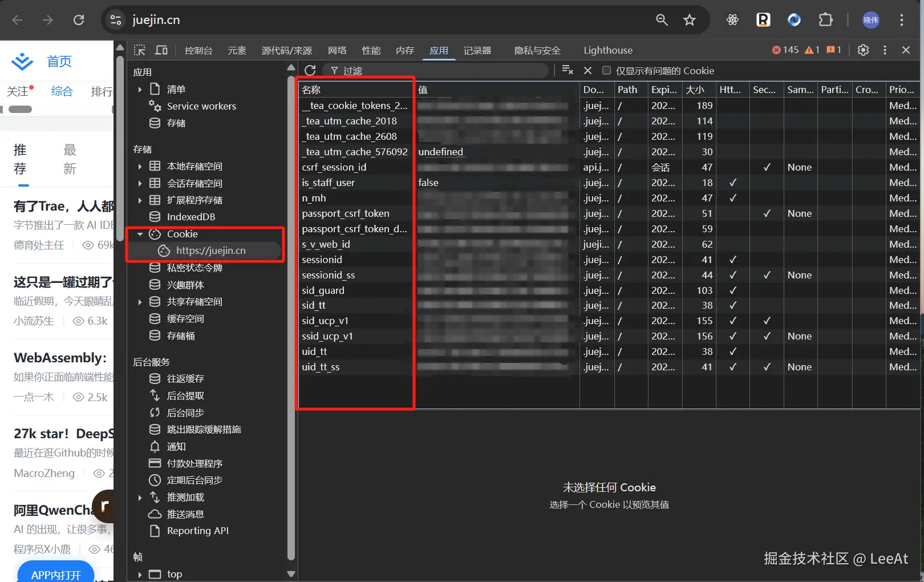Select the passport_csrf_token cookie row
This screenshot has height=582, width=924.
(609, 213)
